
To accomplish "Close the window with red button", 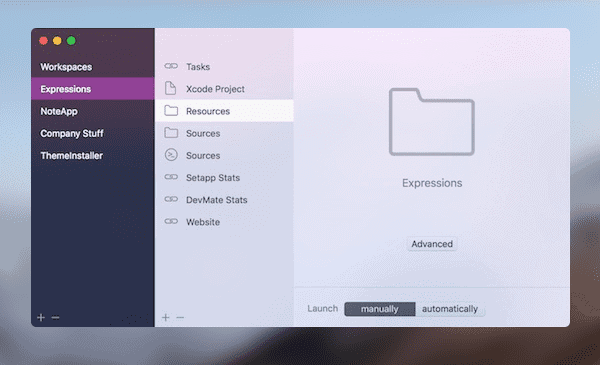I will coord(43,41).
